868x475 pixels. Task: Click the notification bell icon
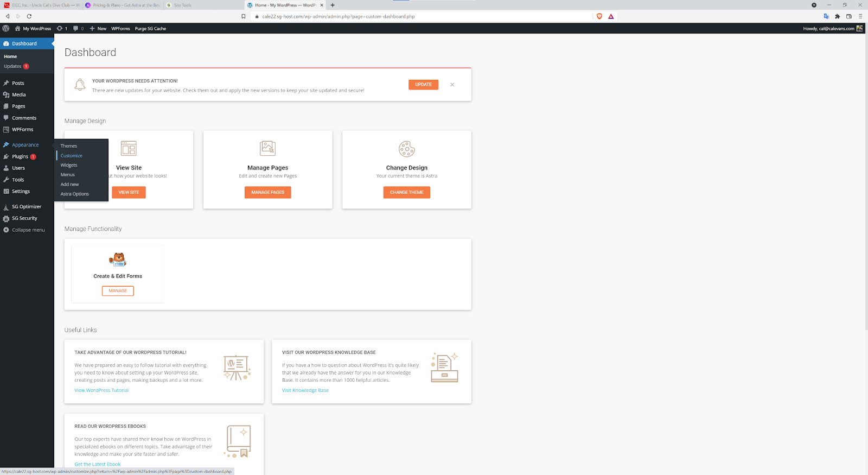click(80, 85)
